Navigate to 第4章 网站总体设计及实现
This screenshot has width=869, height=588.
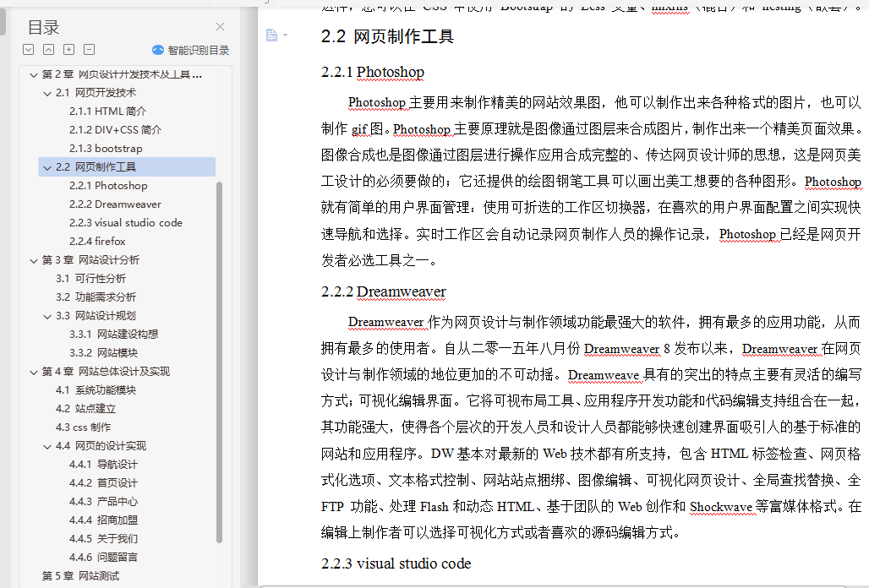click(x=106, y=372)
